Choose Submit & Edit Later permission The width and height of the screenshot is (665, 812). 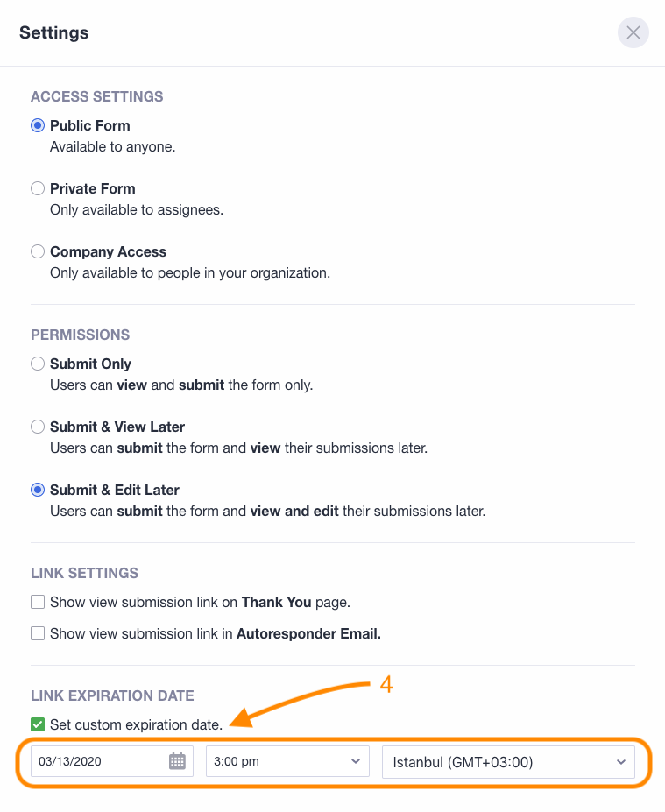38,490
